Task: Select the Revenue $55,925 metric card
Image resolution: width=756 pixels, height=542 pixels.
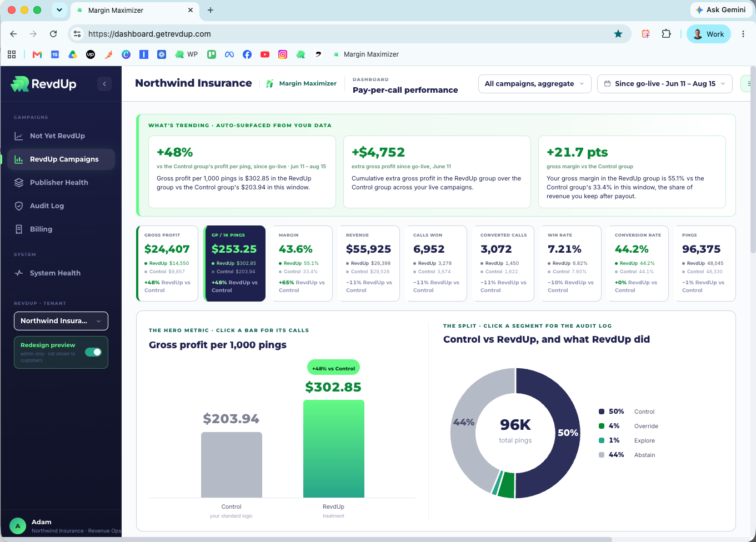Action: coord(369,263)
